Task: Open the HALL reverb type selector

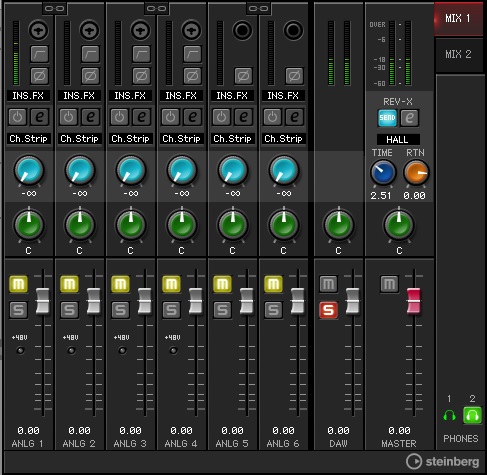Action: coord(398,139)
